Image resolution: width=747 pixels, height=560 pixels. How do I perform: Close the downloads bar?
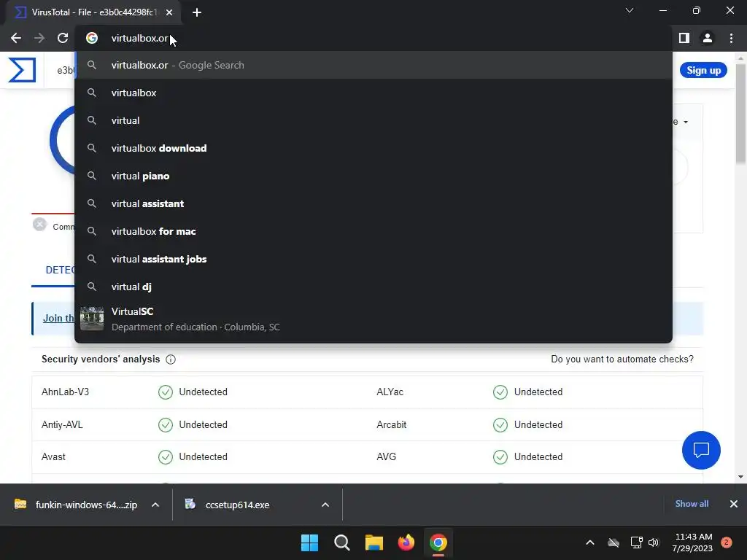734,504
